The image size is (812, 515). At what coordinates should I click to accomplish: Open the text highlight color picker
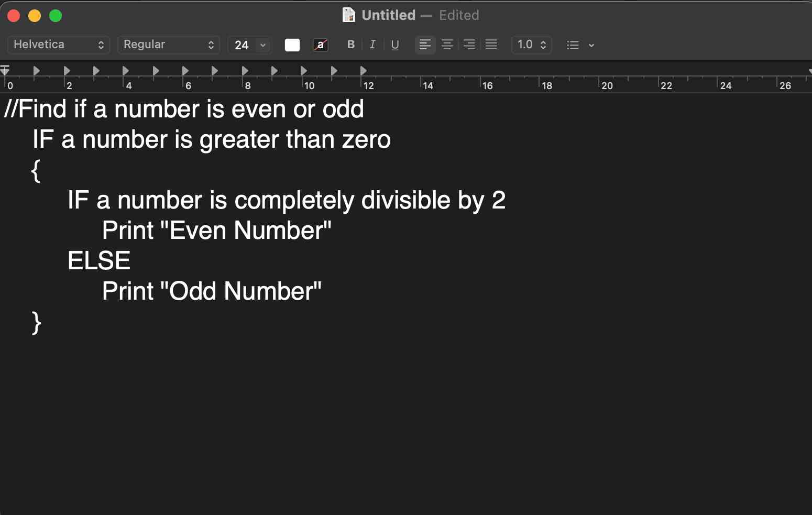click(x=321, y=45)
